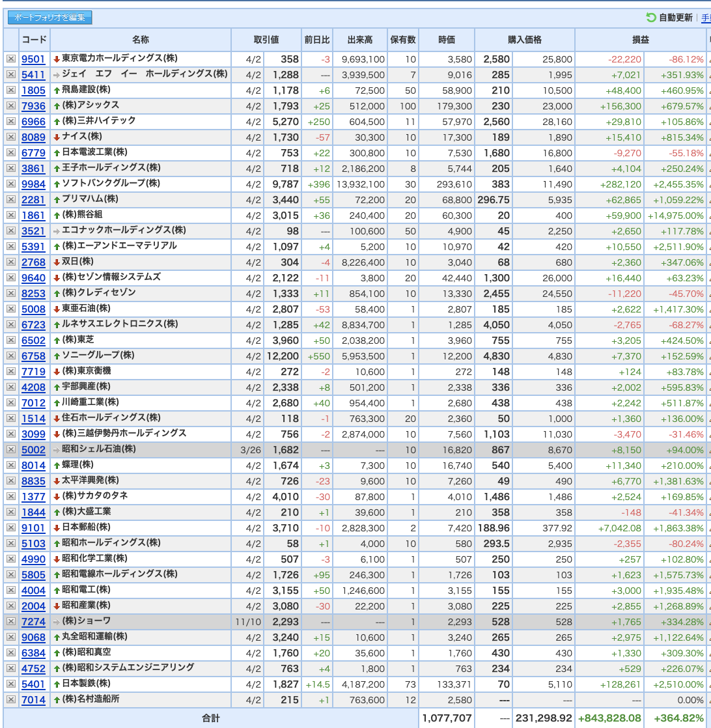Remove 6966 三井ハイテック via X icon

pyautogui.click(x=11, y=122)
